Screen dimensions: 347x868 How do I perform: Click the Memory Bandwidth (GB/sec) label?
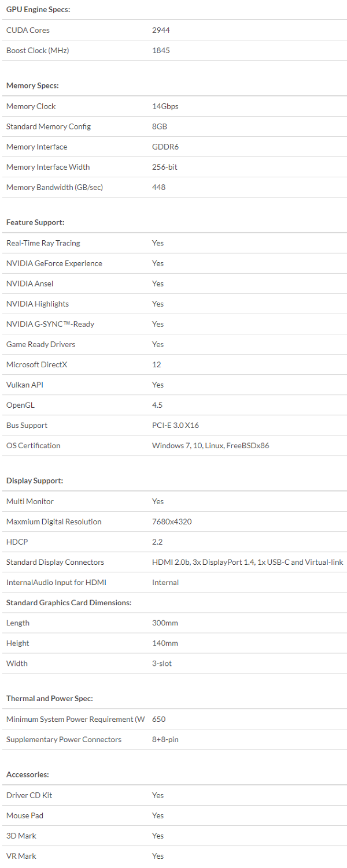click(54, 187)
